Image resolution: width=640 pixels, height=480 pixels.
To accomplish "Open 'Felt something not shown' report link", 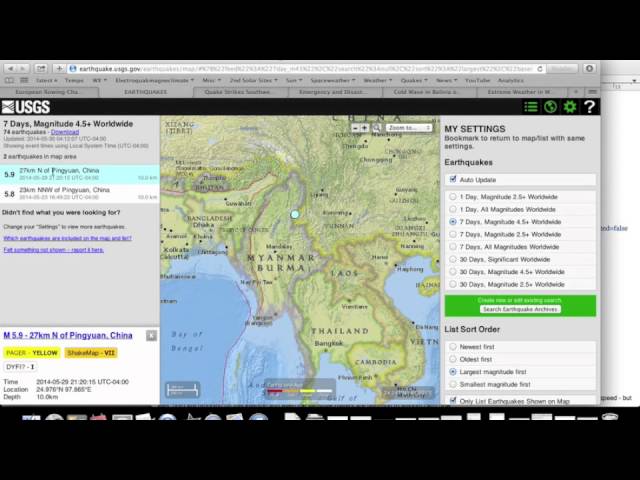I will (x=53, y=250).
